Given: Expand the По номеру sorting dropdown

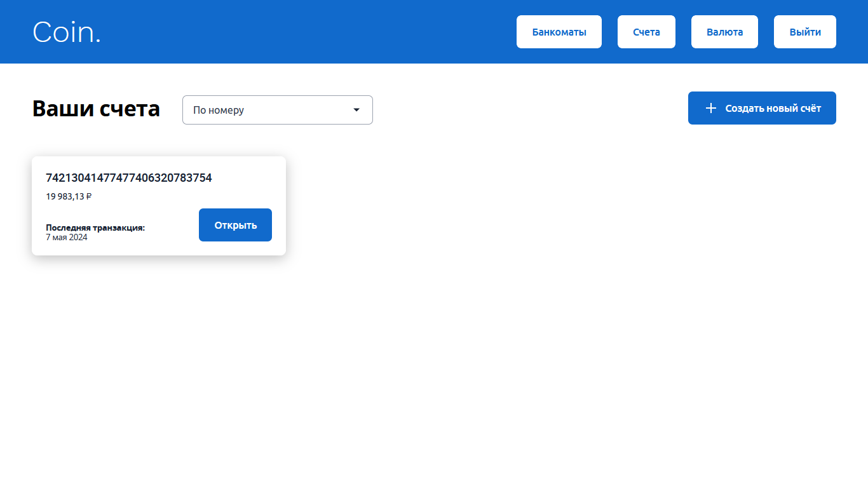Looking at the screenshot, I should (277, 110).
